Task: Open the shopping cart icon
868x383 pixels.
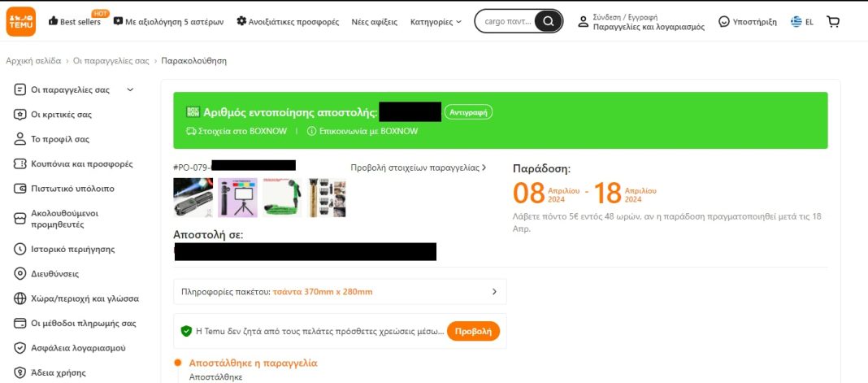Action: click(x=832, y=22)
